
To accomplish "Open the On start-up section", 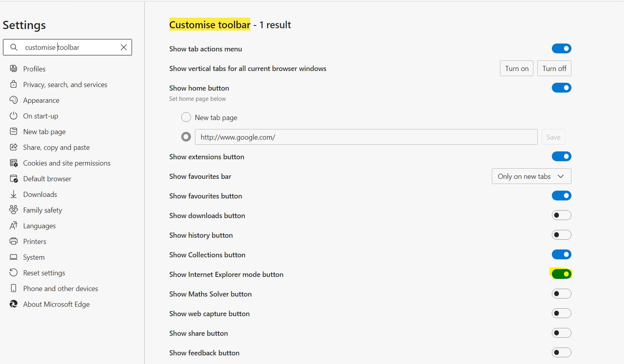I will pos(40,116).
